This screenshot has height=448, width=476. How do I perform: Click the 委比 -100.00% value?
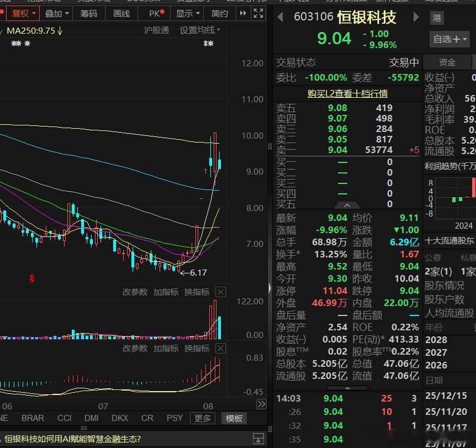point(326,77)
